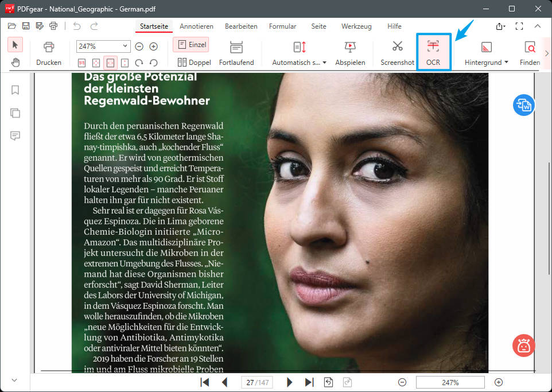Go to the next page
This screenshot has width=552, height=392.
(x=289, y=382)
